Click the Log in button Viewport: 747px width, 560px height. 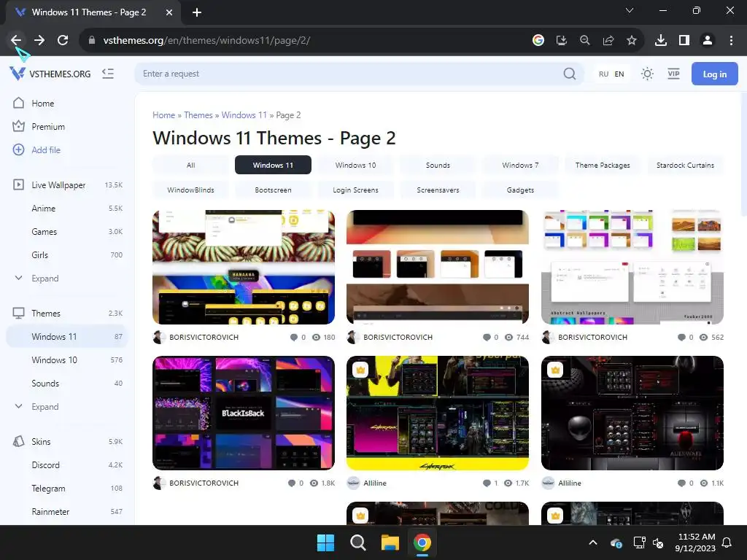tap(715, 74)
